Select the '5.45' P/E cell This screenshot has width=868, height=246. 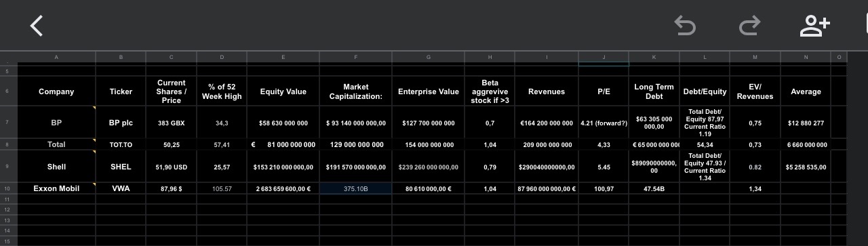(604, 167)
